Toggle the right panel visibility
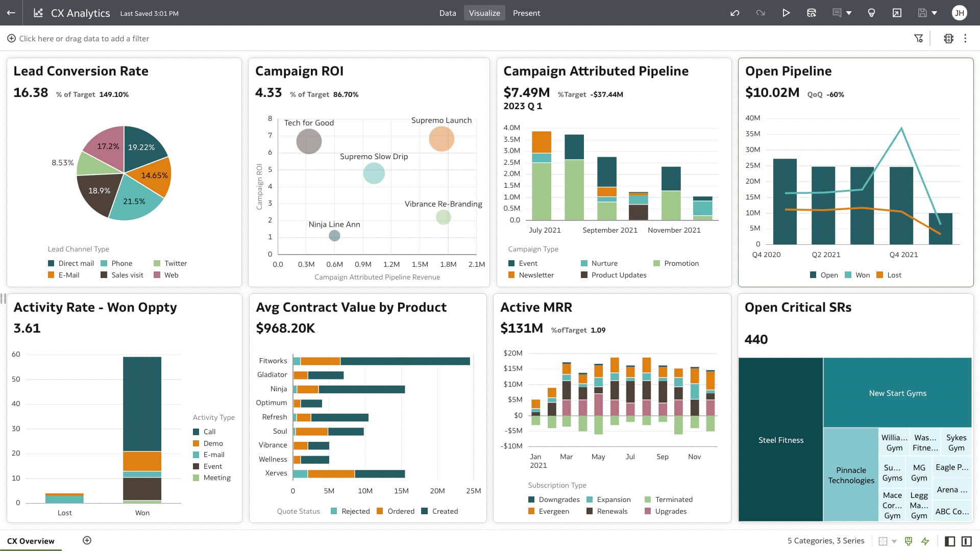The image size is (980, 551). pos(967,541)
